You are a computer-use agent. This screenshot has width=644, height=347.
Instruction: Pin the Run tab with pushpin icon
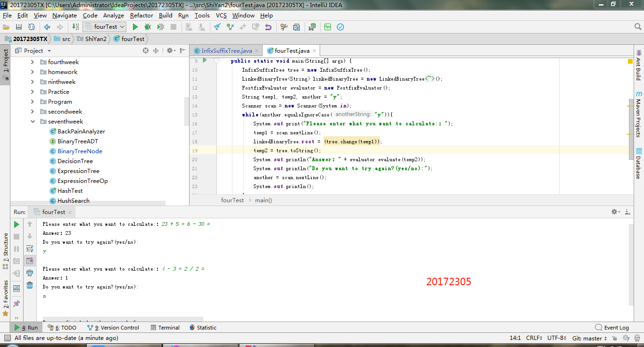(x=17, y=303)
